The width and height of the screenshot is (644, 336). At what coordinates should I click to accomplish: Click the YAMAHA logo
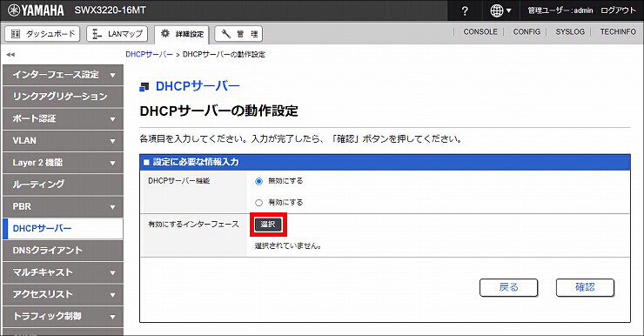[x=37, y=10]
